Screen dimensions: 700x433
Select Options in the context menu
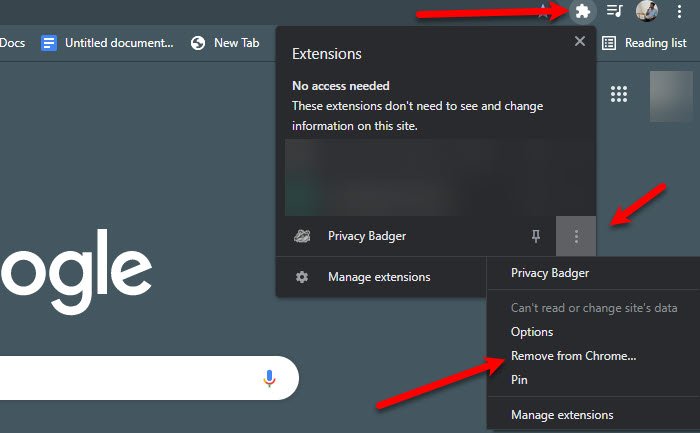(x=532, y=332)
